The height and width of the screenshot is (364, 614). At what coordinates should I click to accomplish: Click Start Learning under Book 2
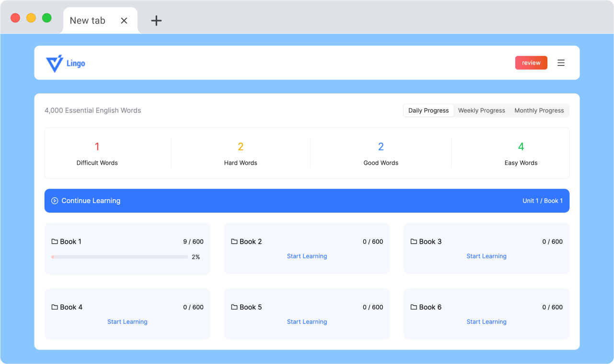click(x=307, y=256)
